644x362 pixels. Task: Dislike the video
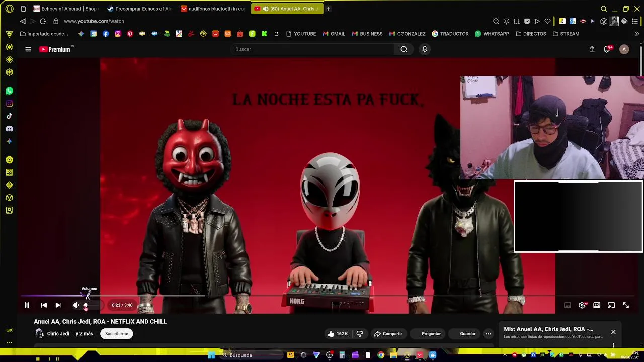pyautogui.click(x=360, y=334)
